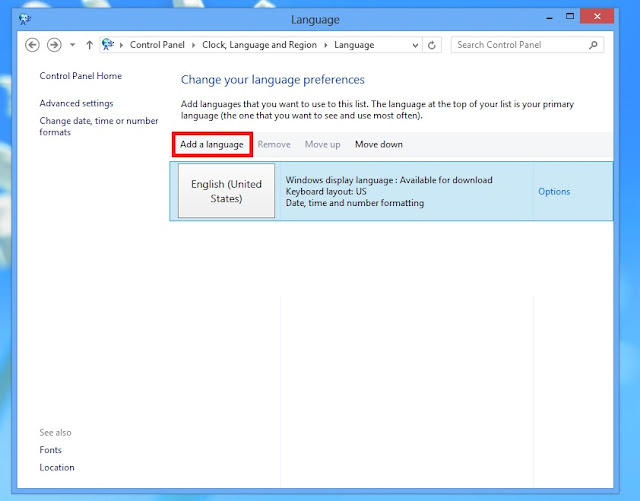This screenshot has width=640, height=501.
Task: Open Options for English (United States)
Action: pyautogui.click(x=554, y=191)
